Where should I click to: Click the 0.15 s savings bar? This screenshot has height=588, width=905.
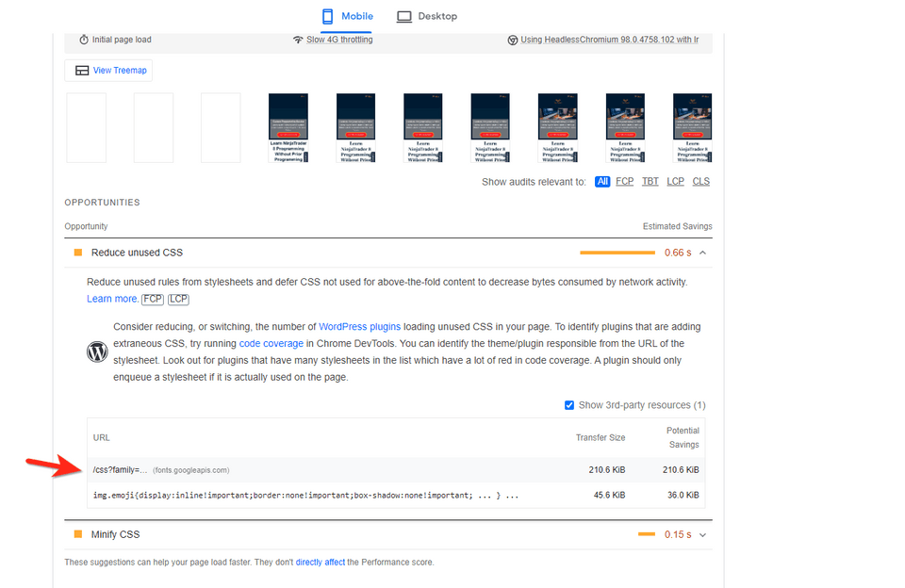(x=647, y=534)
